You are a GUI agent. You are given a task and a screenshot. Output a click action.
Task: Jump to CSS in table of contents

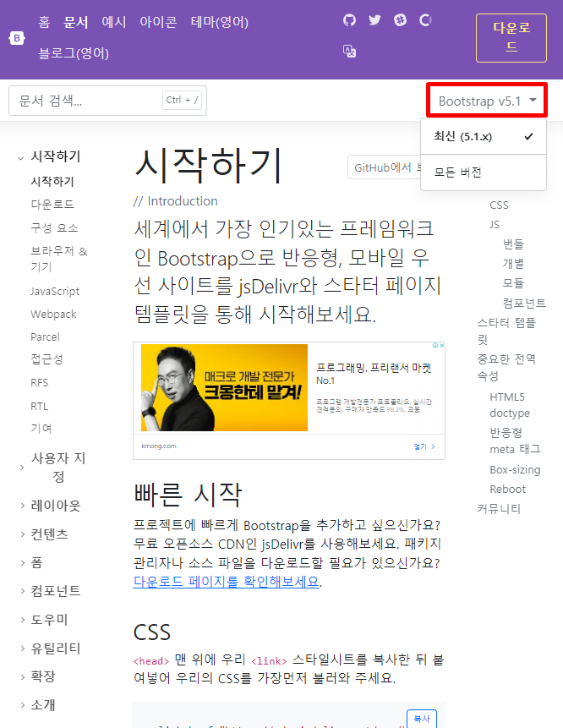[499, 205]
